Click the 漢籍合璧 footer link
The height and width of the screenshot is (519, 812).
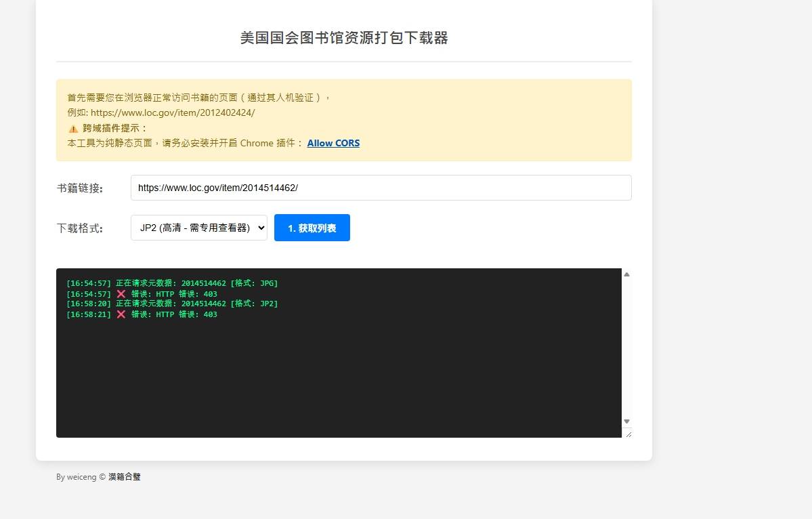[x=125, y=476]
